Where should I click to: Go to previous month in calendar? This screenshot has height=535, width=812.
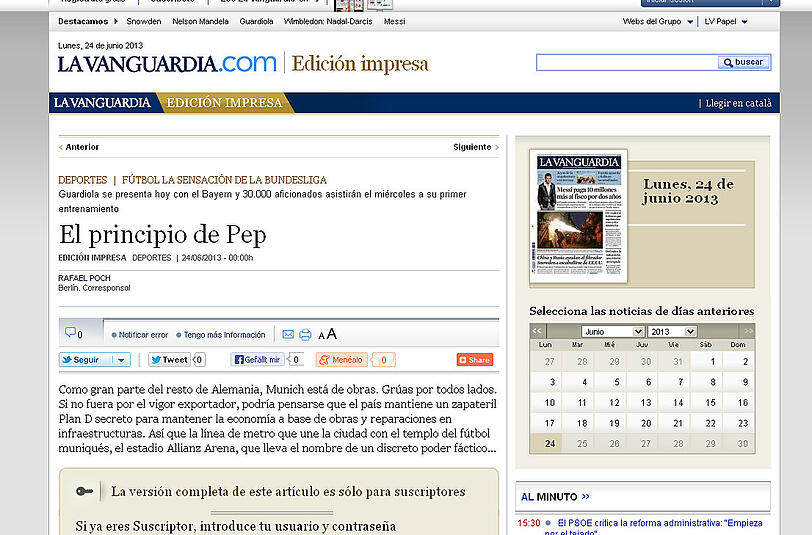(x=536, y=331)
